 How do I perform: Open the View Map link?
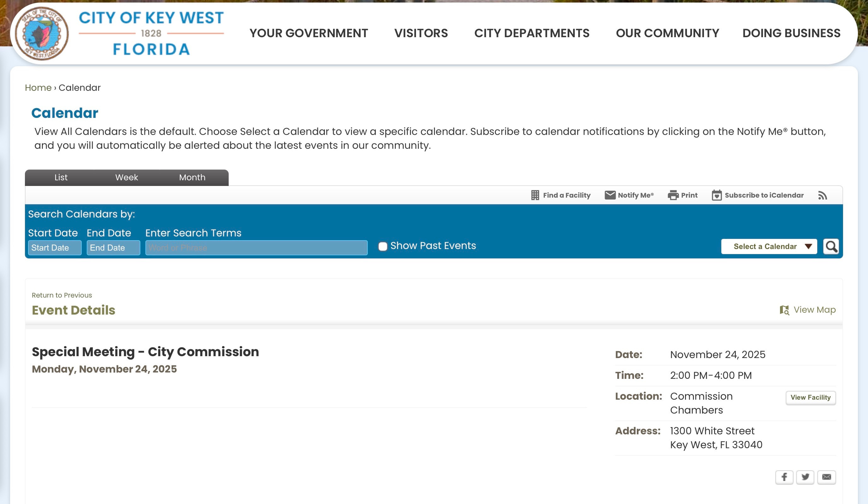click(x=807, y=310)
